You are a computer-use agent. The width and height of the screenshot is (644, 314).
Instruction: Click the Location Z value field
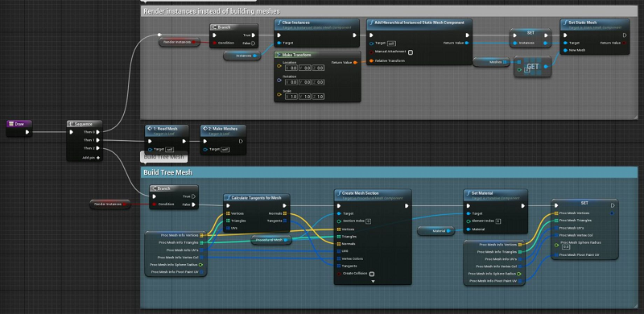point(318,68)
